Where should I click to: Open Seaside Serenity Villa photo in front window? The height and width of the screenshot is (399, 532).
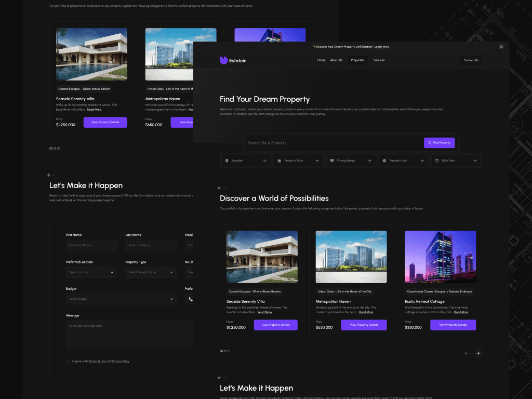262,257
